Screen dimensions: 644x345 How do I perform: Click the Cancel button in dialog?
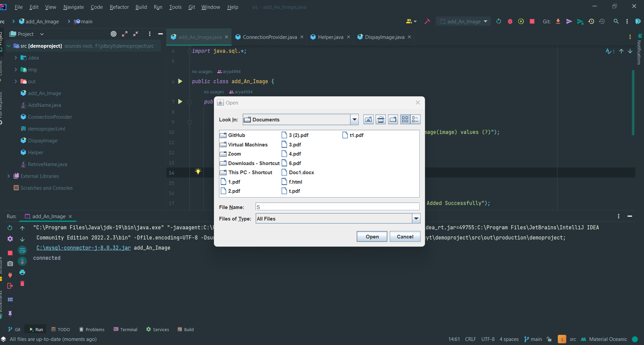(405, 236)
